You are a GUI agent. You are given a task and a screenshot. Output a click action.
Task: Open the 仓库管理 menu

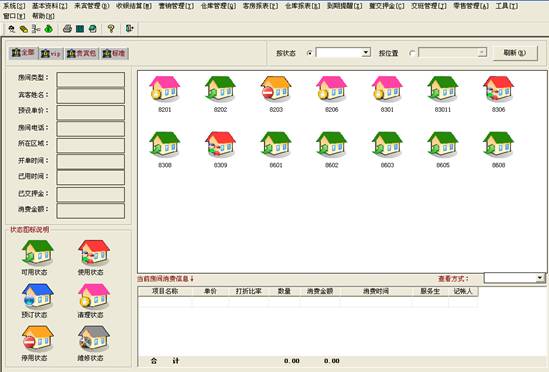tap(218, 6)
